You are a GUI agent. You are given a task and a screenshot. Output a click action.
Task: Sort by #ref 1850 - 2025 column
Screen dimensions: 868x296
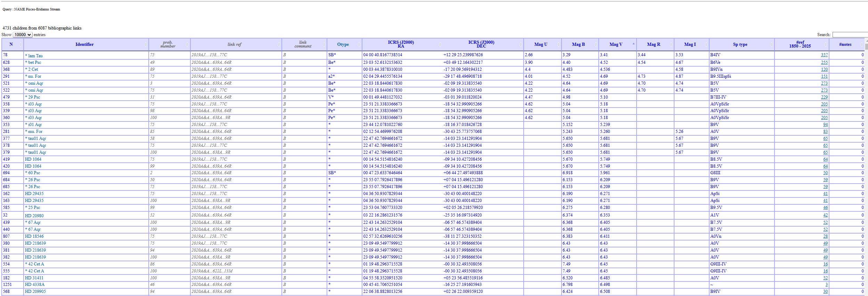pos(800,44)
